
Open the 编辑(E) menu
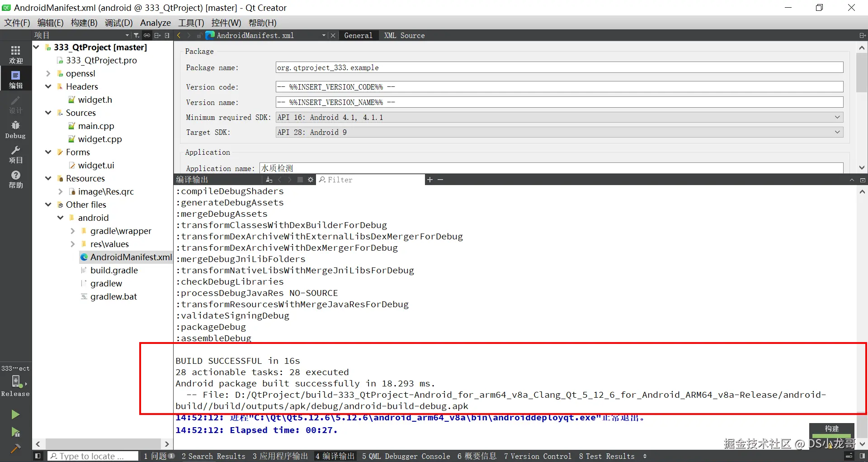point(50,23)
